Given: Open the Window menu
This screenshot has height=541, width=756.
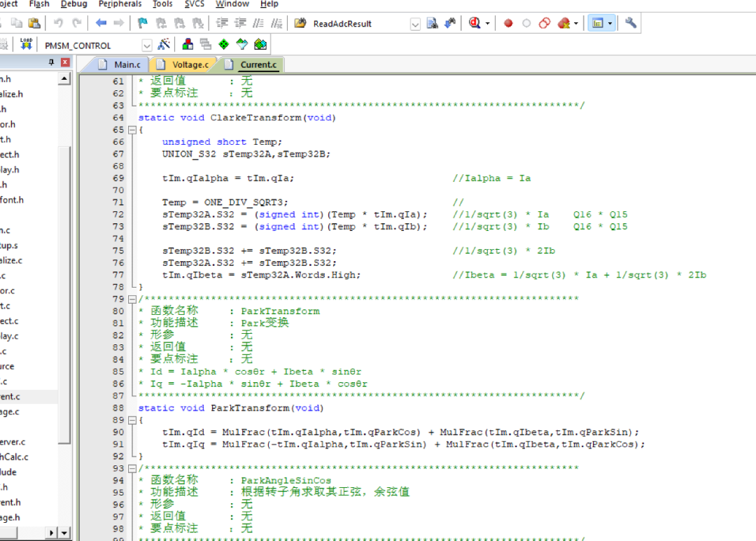Looking at the screenshot, I should point(232,4).
